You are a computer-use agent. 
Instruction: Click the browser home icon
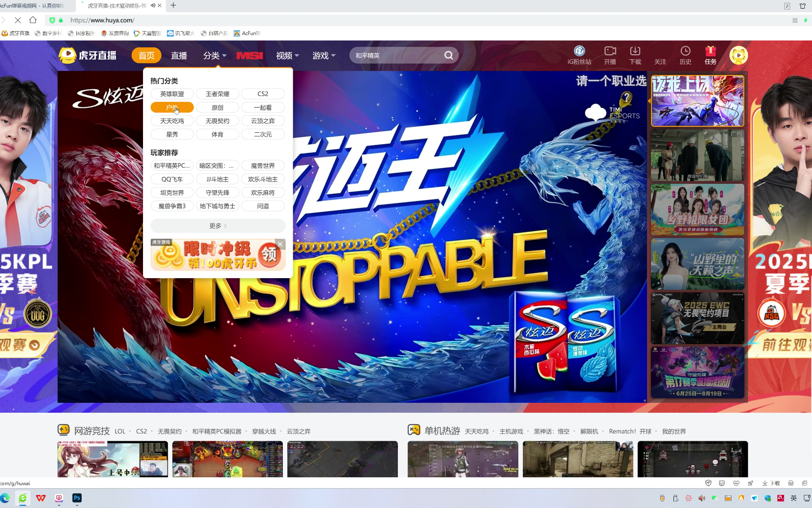click(x=33, y=20)
